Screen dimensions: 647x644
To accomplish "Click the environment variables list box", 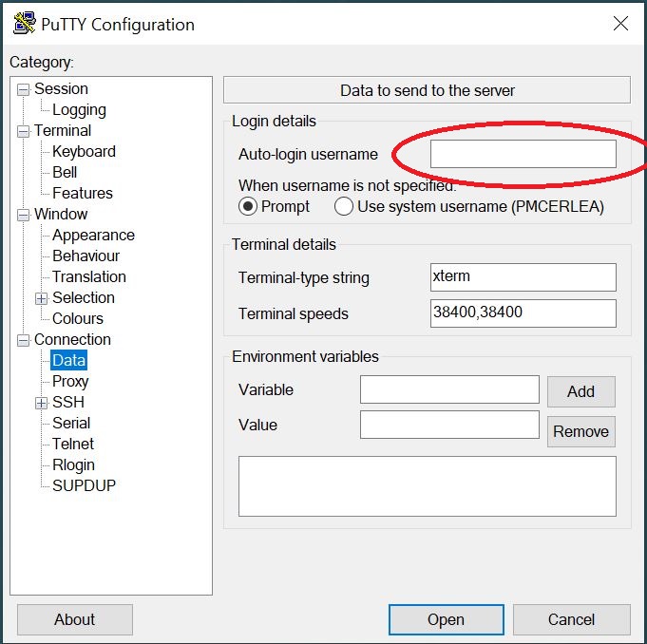I will coord(428,486).
